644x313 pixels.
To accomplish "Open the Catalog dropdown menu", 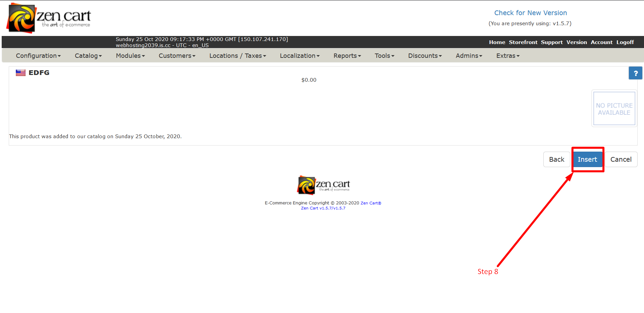I will tap(88, 56).
